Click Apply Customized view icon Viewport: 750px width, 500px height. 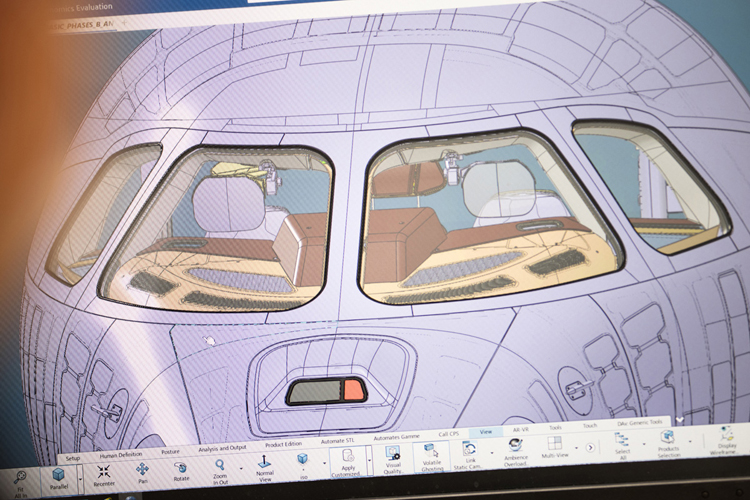(348, 456)
